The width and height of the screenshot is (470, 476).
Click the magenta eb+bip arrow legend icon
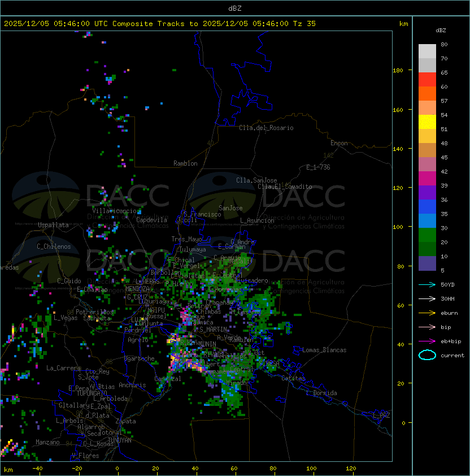point(427,341)
